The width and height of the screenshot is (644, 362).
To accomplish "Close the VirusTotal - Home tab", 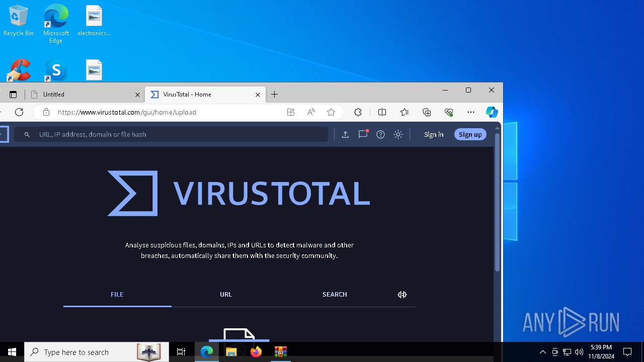I will [258, 95].
